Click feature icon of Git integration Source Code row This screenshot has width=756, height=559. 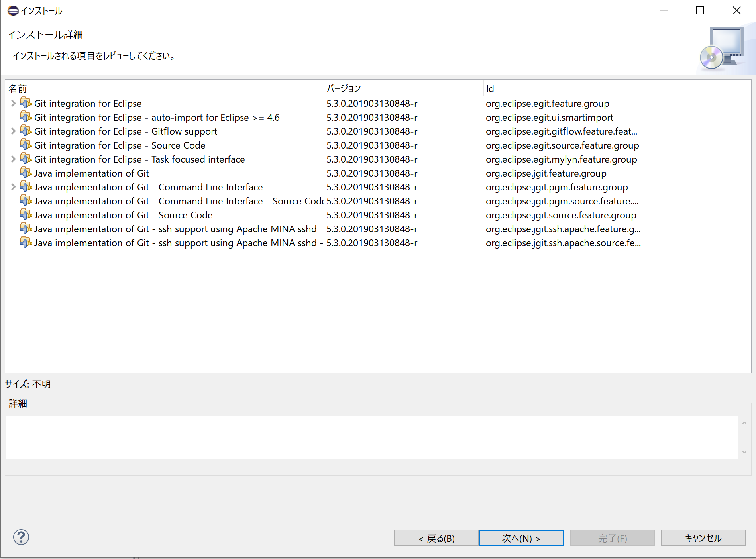pyautogui.click(x=26, y=145)
